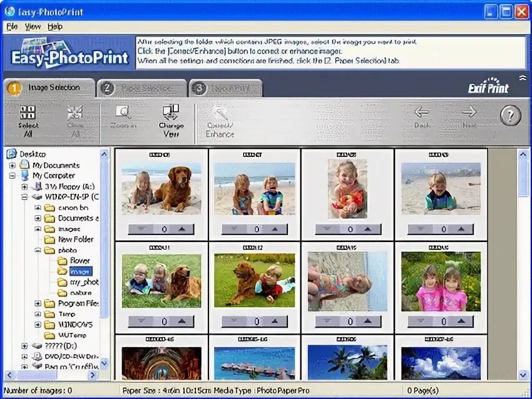Select the palm trees thumbnail
Image resolution: width=532 pixels, height=399 pixels.
[347, 362]
